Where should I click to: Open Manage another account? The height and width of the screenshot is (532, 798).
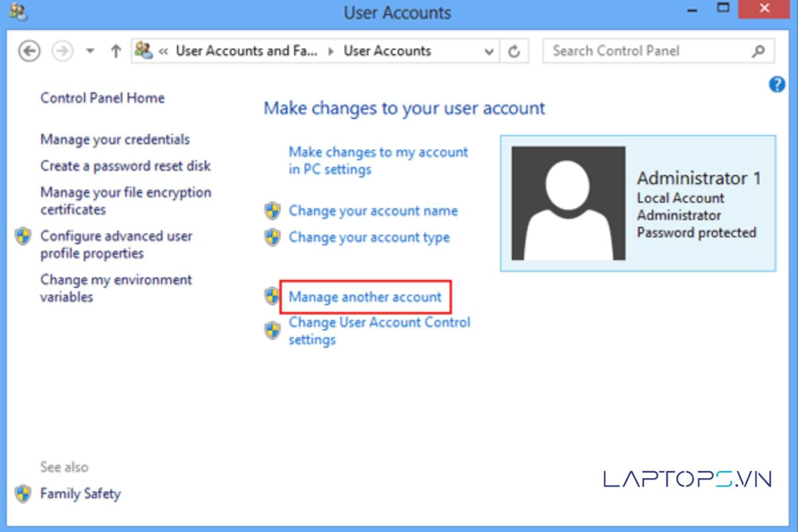(365, 297)
